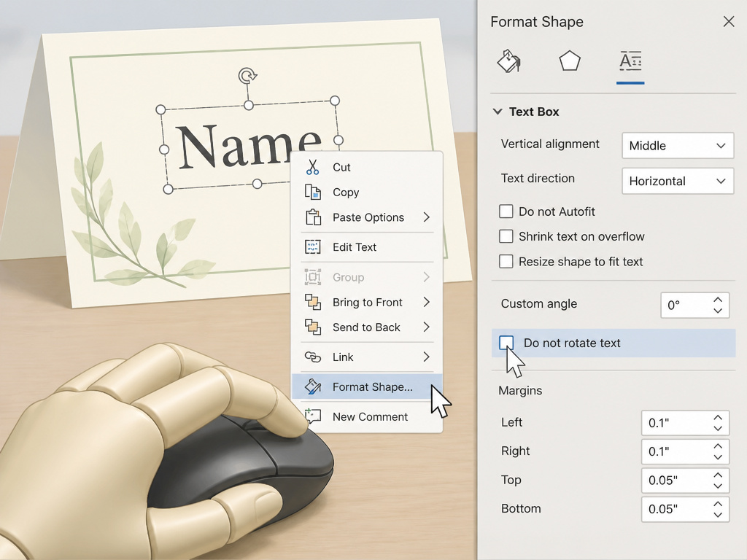This screenshot has width=747, height=560.
Task: Choose New Comment in the context menu
Action: 367,416
